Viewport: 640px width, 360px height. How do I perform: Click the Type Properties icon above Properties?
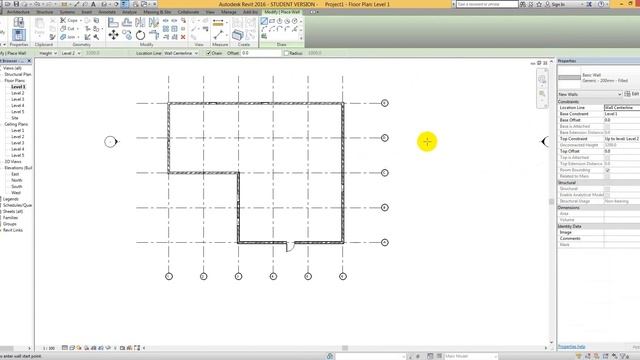(x=18, y=22)
